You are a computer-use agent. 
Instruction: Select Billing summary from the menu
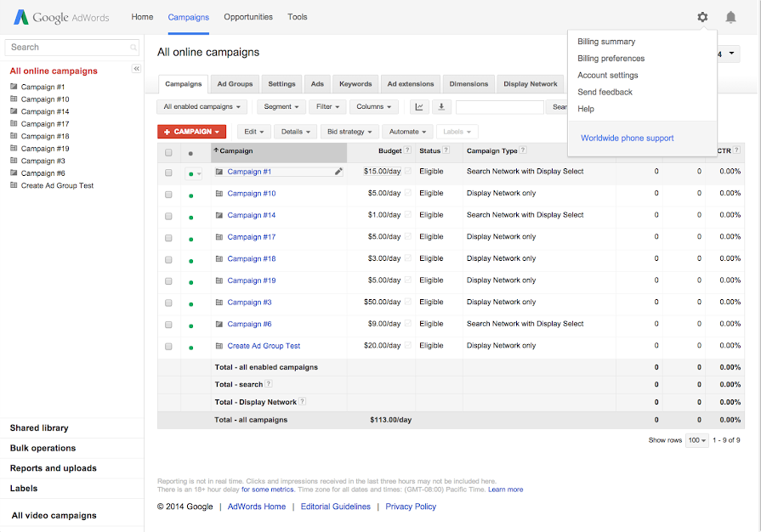tap(606, 42)
